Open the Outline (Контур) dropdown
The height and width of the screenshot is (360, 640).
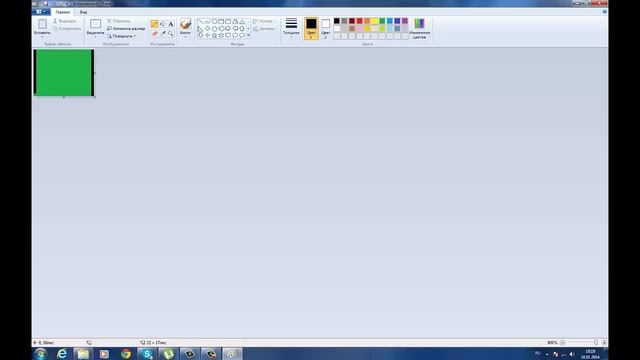264,21
